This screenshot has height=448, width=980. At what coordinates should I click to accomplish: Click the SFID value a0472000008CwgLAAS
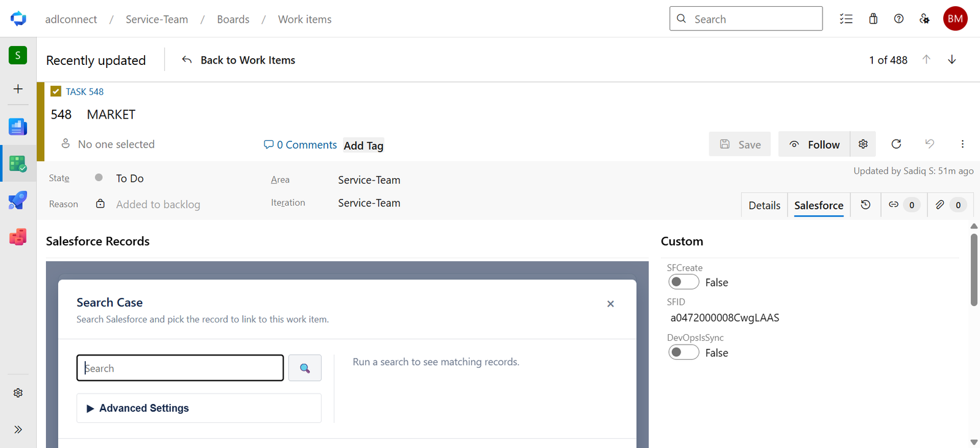725,318
